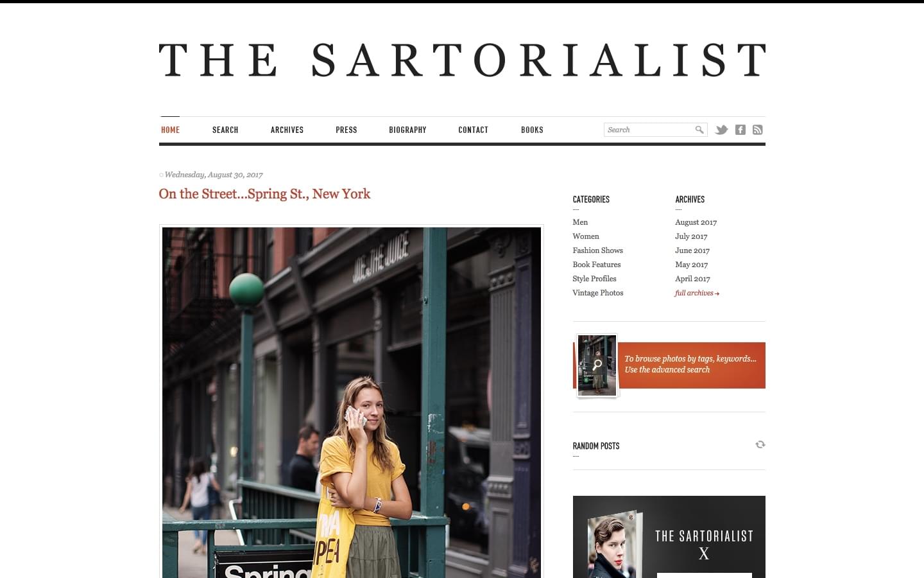Open The Sartorialist X book ad

[669, 537]
